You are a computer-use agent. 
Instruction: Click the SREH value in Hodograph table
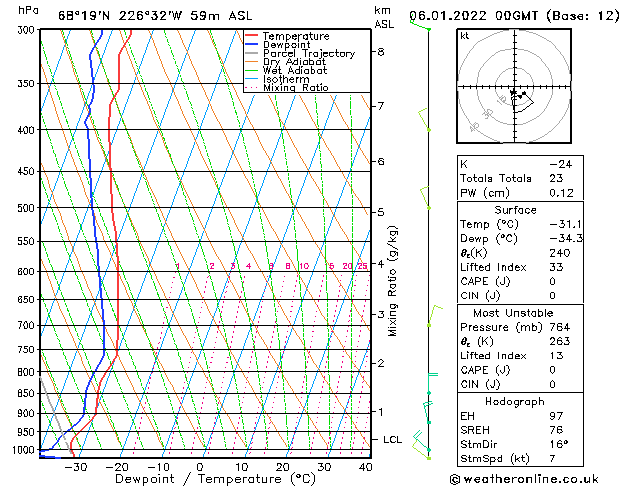click(556, 430)
